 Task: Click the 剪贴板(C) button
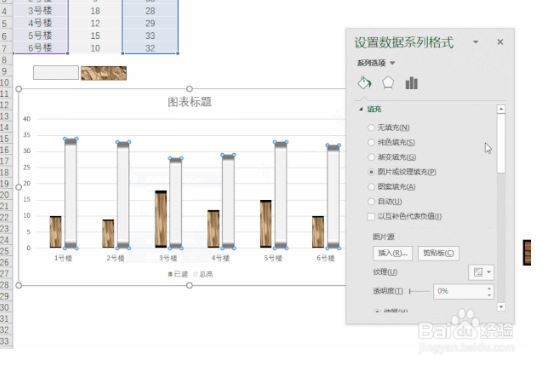[x=438, y=253]
